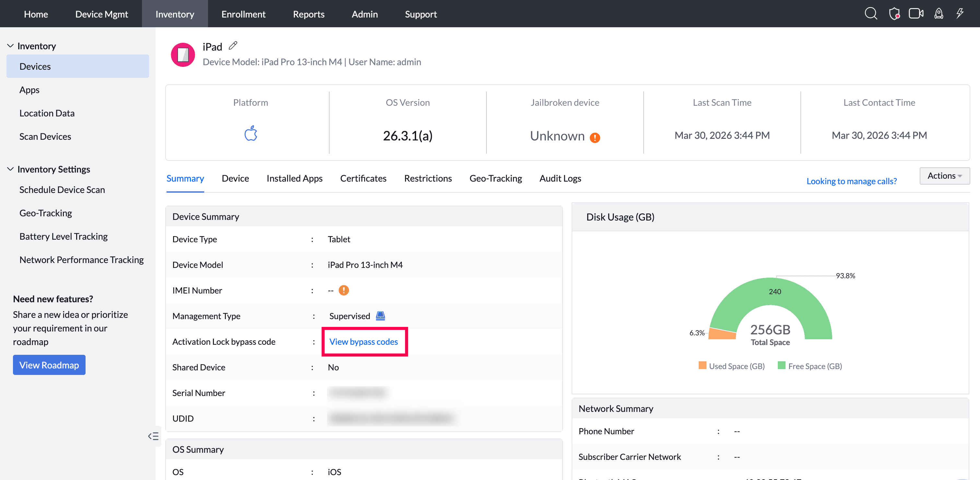Click Looking to manage calls link
This screenshot has height=480, width=980.
pyautogui.click(x=851, y=181)
